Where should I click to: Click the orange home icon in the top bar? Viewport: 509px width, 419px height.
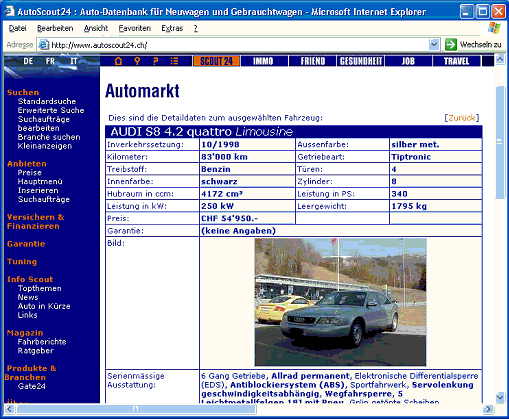118,61
